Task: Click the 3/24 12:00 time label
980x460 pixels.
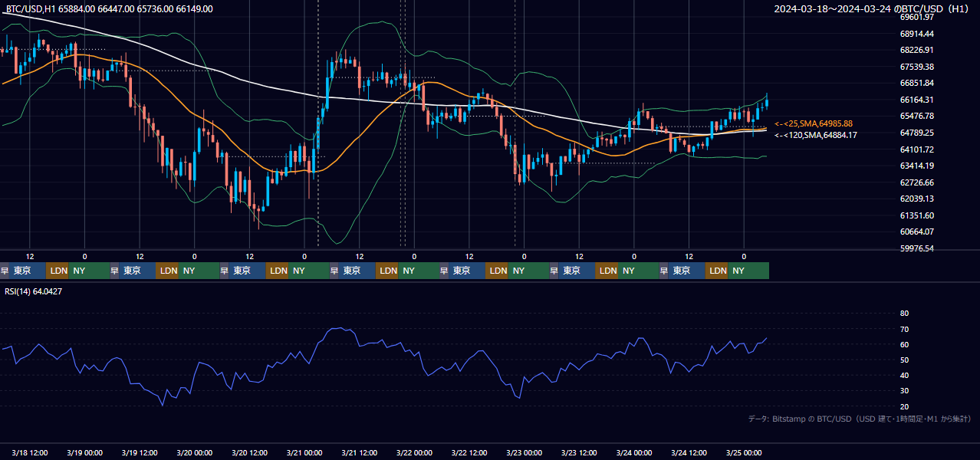Action: (x=689, y=453)
